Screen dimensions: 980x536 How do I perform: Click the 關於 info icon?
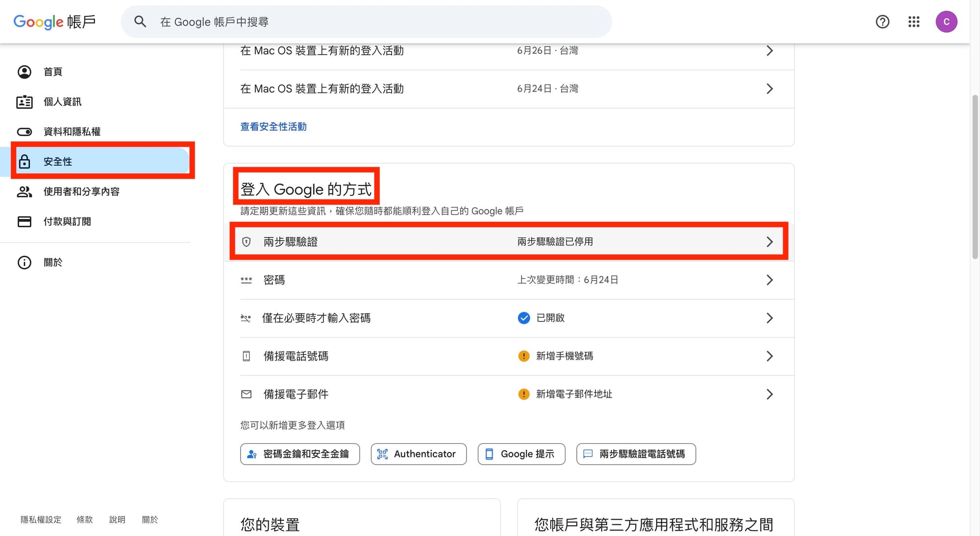24,263
